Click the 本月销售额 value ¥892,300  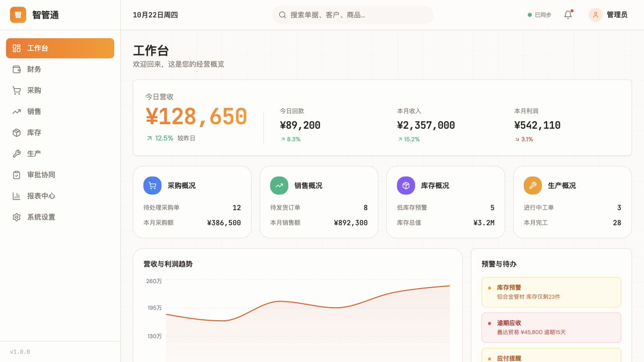(x=351, y=223)
